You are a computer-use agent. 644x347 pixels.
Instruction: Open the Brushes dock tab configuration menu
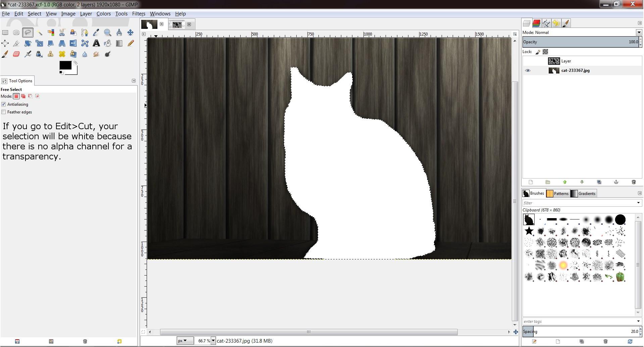(x=639, y=193)
